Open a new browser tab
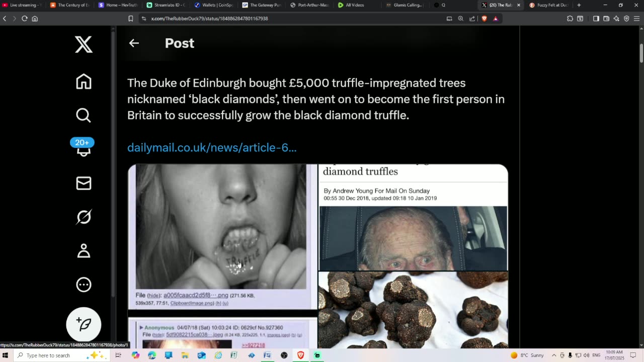 pyautogui.click(x=579, y=5)
